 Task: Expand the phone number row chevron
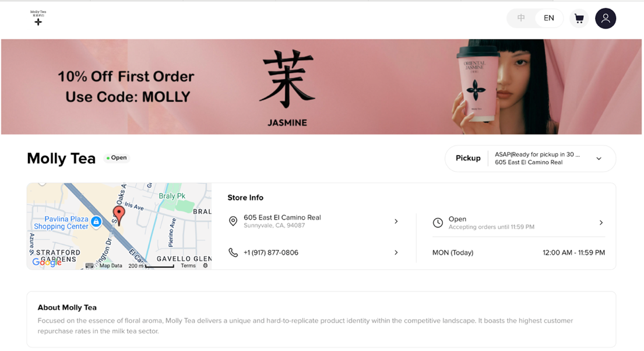tap(396, 252)
